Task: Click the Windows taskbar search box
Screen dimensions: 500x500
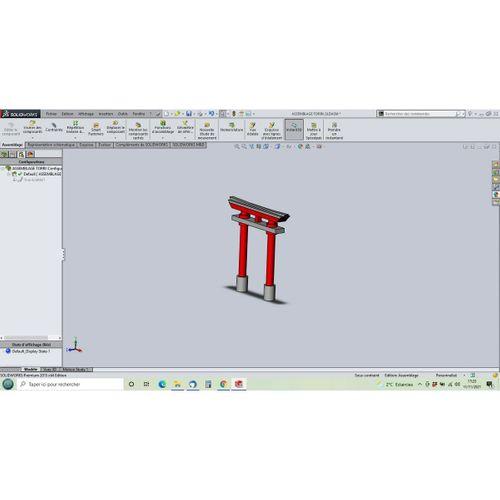Action: point(70,384)
